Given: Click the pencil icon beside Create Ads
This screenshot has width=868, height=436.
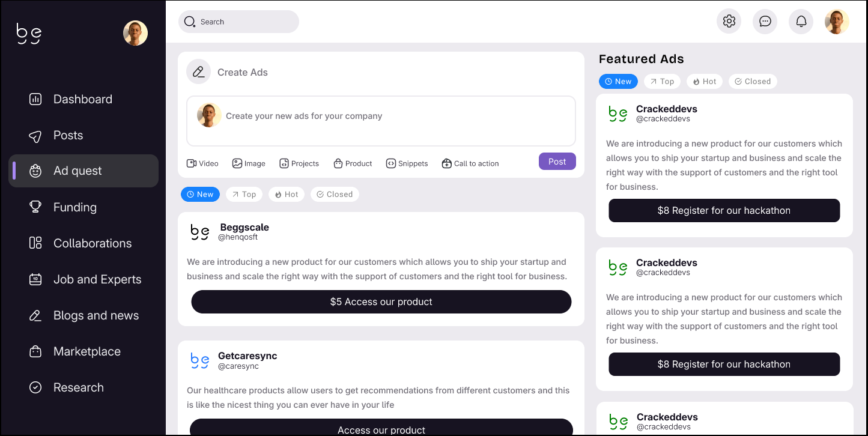Looking at the screenshot, I should pos(198,71).
